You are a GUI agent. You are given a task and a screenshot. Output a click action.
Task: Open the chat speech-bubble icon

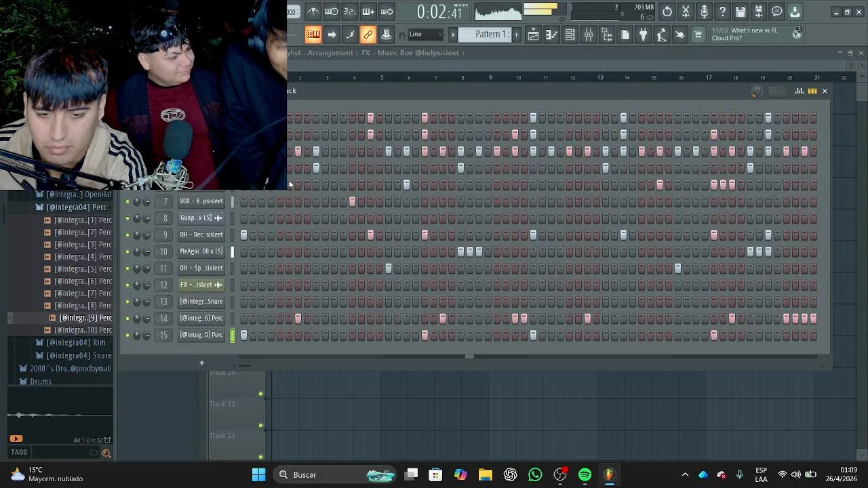[x=777, y=12]
